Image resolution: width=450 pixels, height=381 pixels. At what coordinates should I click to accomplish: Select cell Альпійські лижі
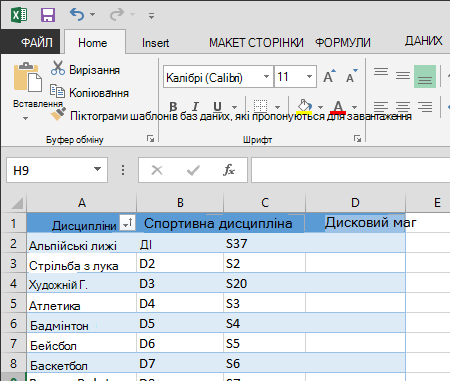[82, 243]
